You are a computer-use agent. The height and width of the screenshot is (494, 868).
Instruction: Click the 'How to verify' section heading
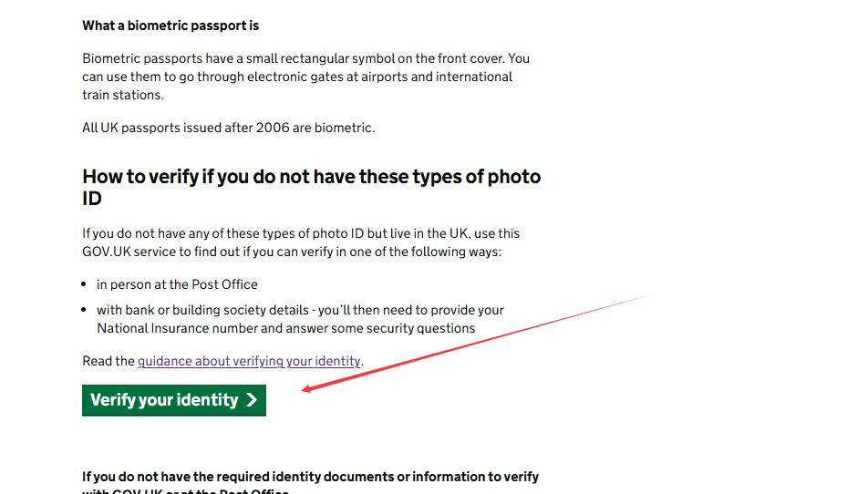coord(312,187)
